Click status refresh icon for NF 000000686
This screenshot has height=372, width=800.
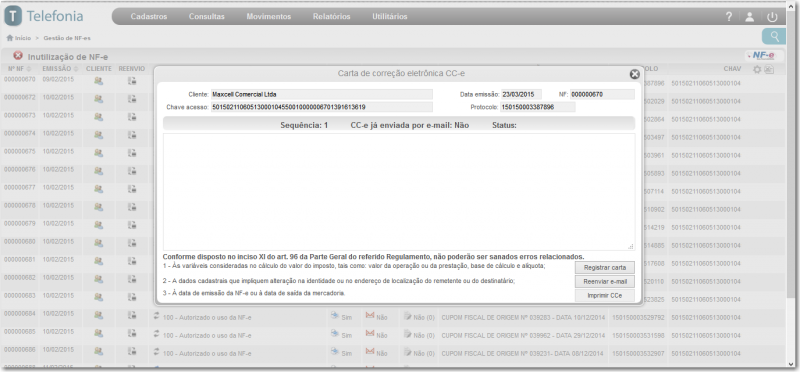[x=157, y=352]
